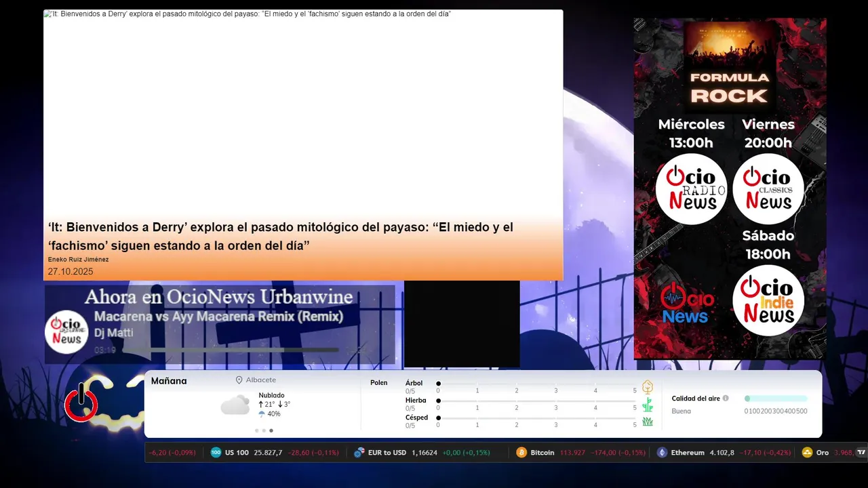
Task: Open the US 100 ticker entry
Action: pos(275,453)
